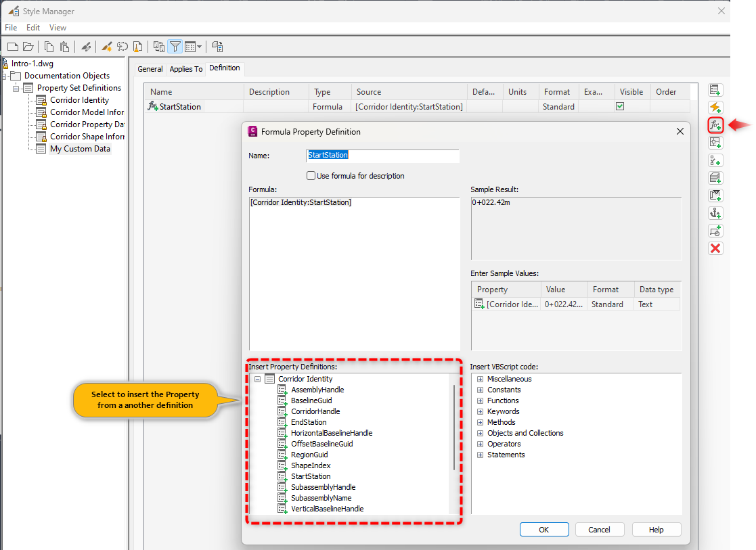Select the Add Anchor Property Definition tool
This screenshot has width=756, height=550.
(x=715, y=213)
